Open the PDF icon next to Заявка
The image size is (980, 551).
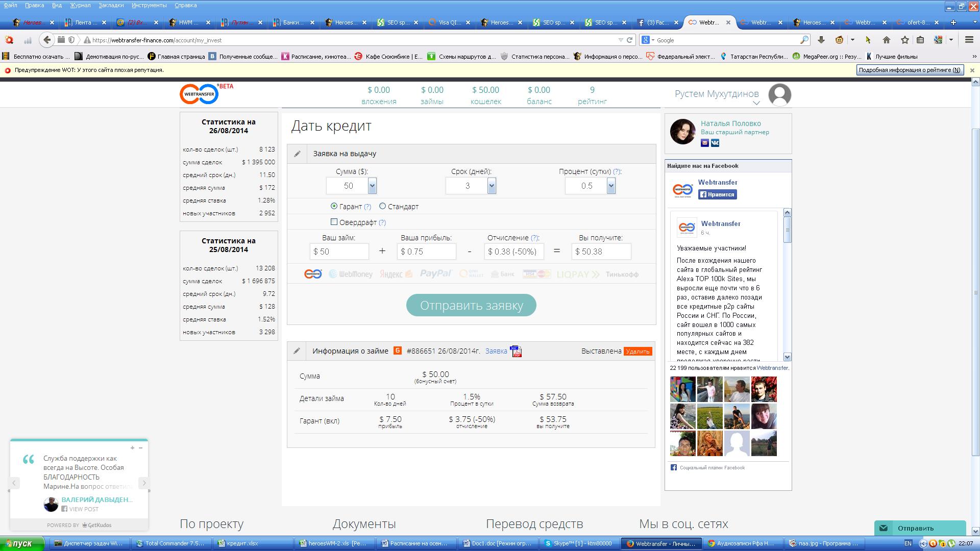tap(516, 351)
